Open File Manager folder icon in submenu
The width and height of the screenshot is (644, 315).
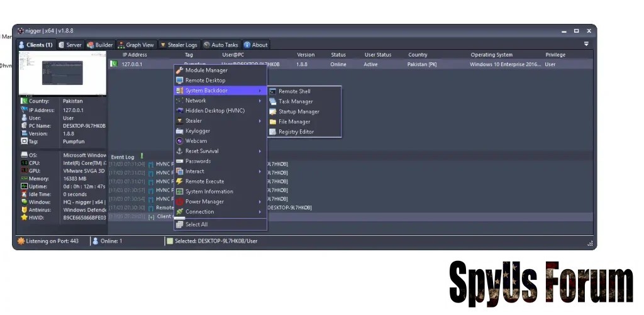pos(273,122)
